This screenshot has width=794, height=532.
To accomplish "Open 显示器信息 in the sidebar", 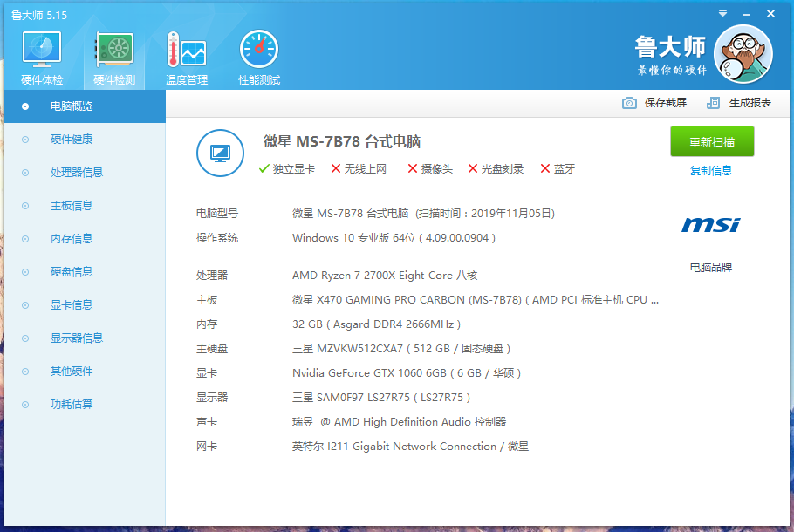I will [x=86, y=338].
